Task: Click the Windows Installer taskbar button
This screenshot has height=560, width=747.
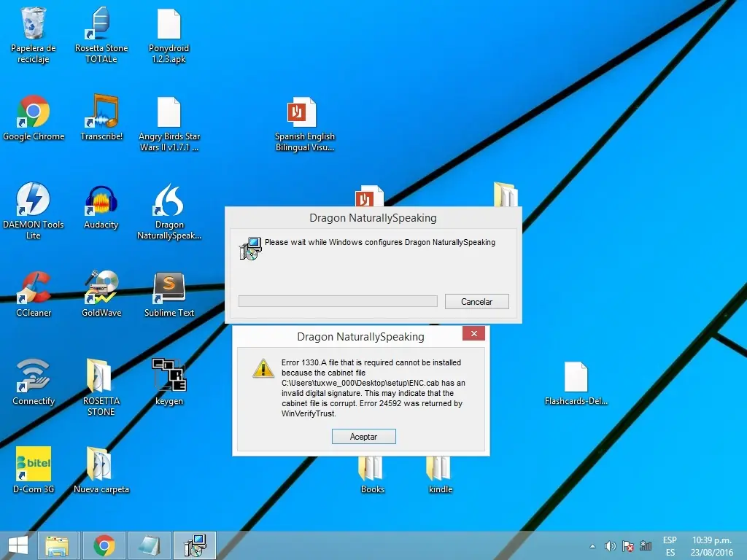Action: point(195,545)
